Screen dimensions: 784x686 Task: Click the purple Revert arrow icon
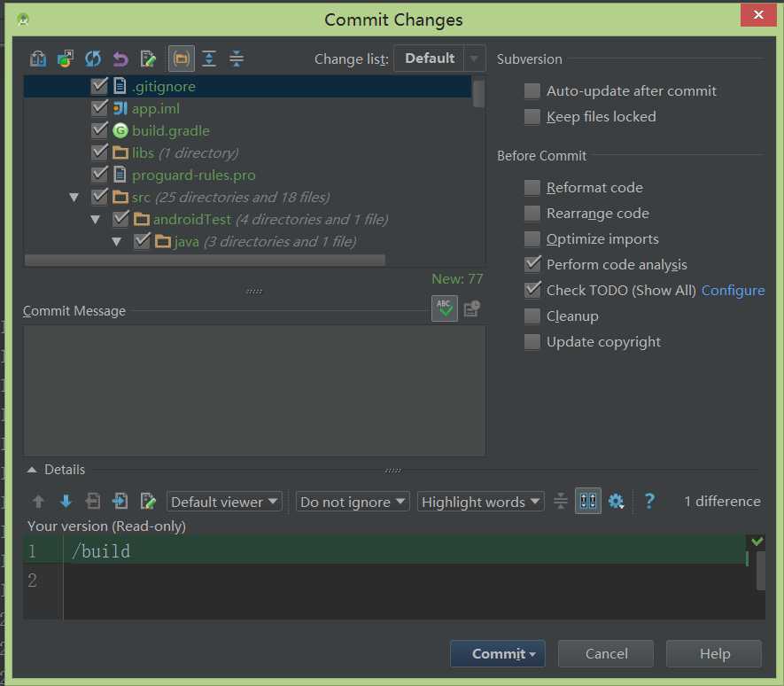(x=120, y=58)
